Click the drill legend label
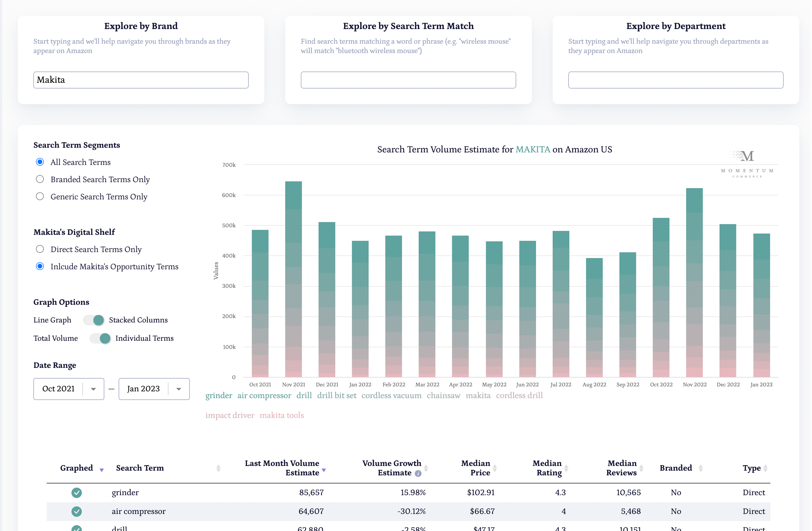 coord(304,395)
